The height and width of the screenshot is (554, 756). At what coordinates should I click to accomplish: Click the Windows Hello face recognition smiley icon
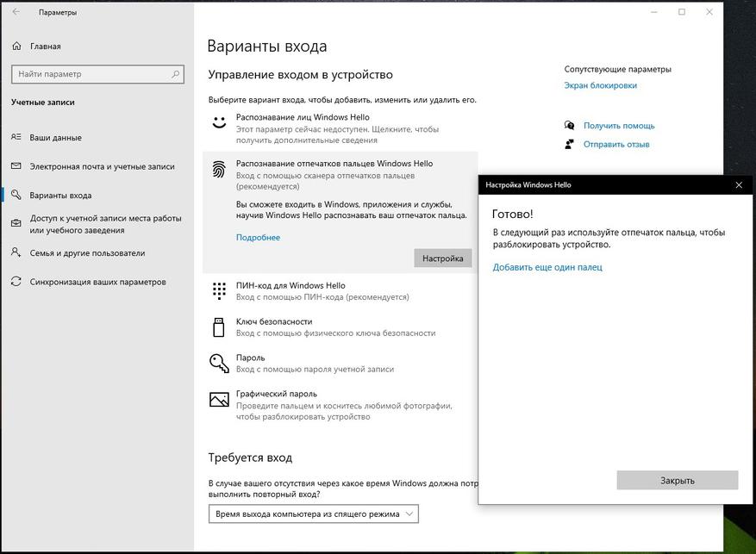click(219, 122)
